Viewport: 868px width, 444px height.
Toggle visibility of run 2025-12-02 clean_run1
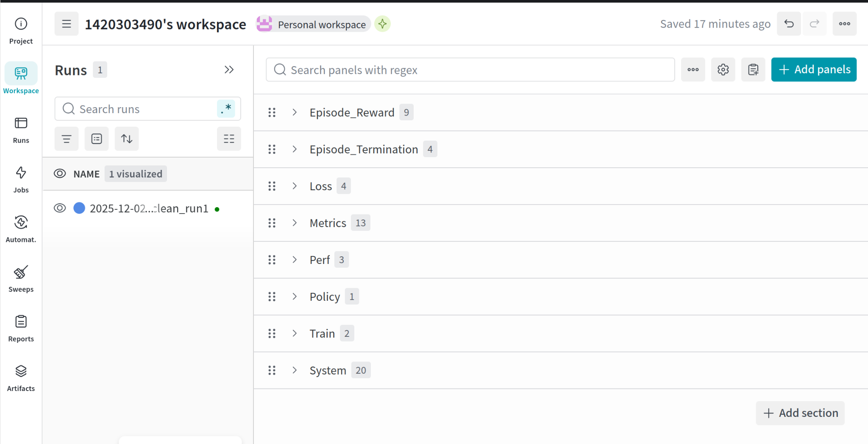[60, 208]
